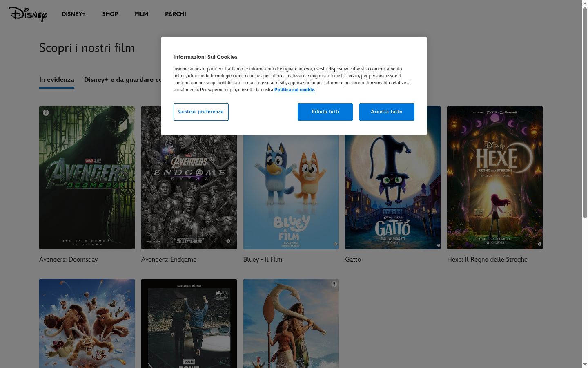Open the PARCHI navigation item

click(x=176, y=14)
